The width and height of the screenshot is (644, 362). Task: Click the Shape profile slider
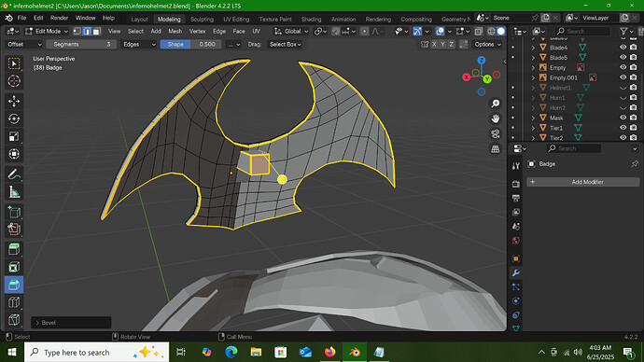point(191,45)
